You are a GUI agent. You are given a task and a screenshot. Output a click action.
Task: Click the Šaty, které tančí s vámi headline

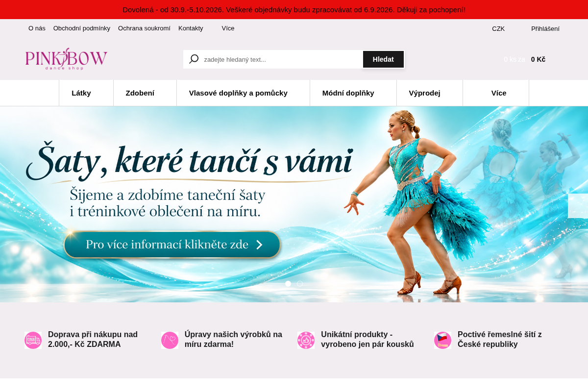tap(190, 162)
